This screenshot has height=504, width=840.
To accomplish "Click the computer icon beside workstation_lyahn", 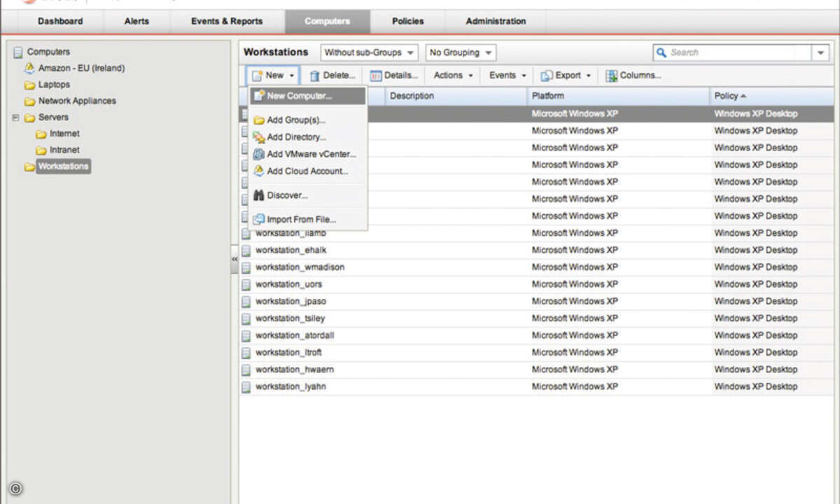I will point(246,386).
